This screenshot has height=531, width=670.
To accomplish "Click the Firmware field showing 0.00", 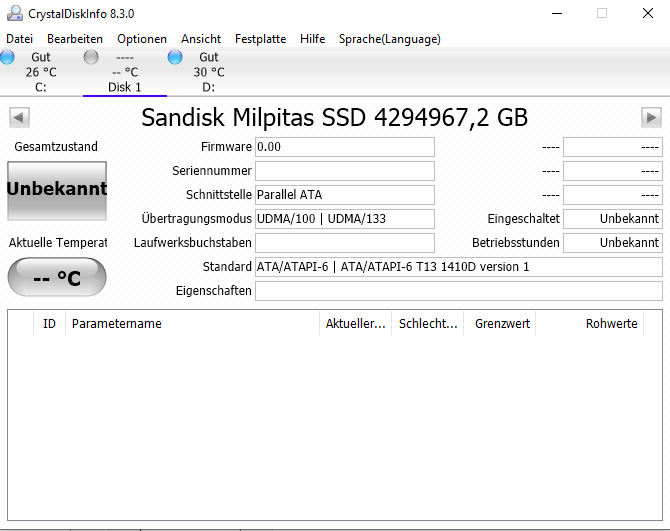I will click(x=345, y=147).
